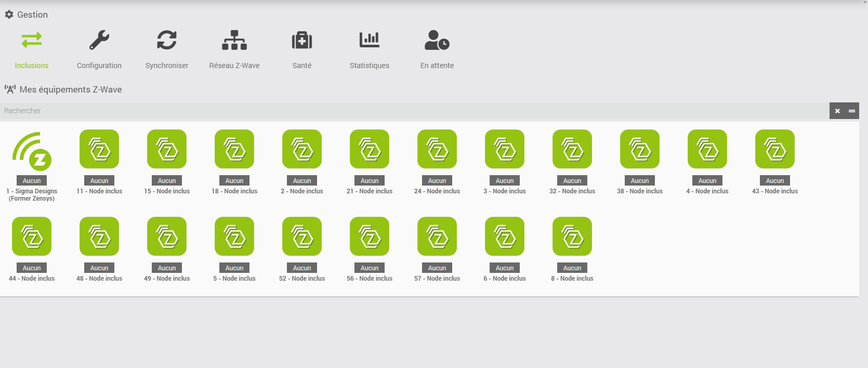Open node 44 device icon
Viewport: 868px width, 368px height.
tap(32, 236)
